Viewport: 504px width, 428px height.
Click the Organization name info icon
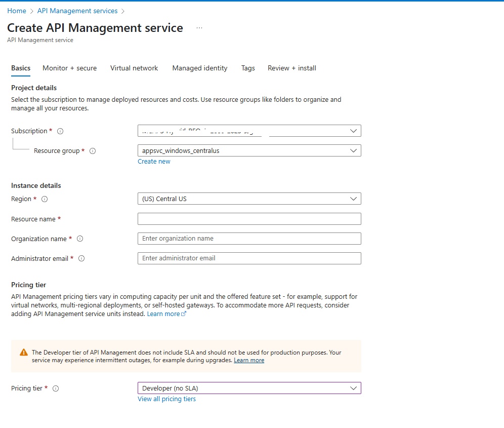pyautogui.click(x=80, y=239)
